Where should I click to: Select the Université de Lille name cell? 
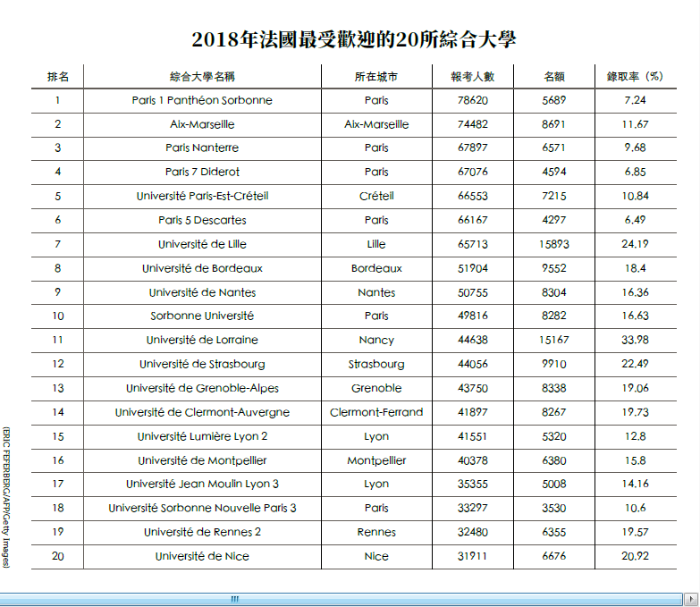pyautogui.click(x=202, y=244)
